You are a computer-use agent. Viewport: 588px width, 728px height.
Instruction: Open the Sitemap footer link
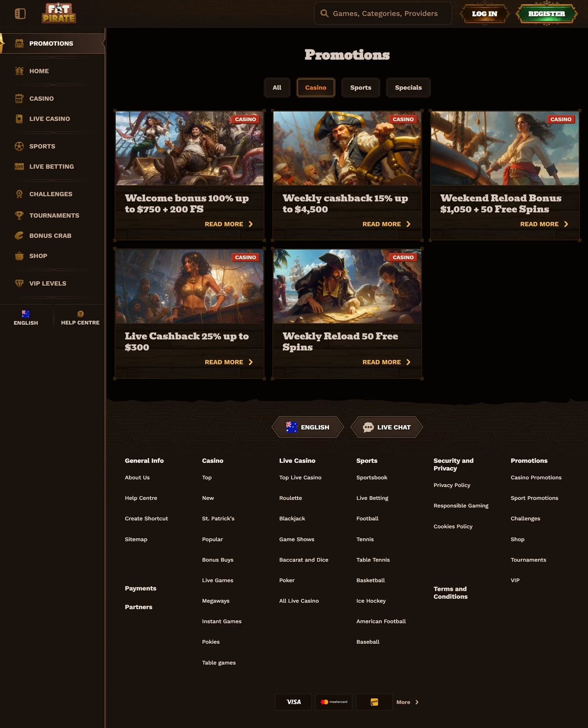(x=136, y=539)
